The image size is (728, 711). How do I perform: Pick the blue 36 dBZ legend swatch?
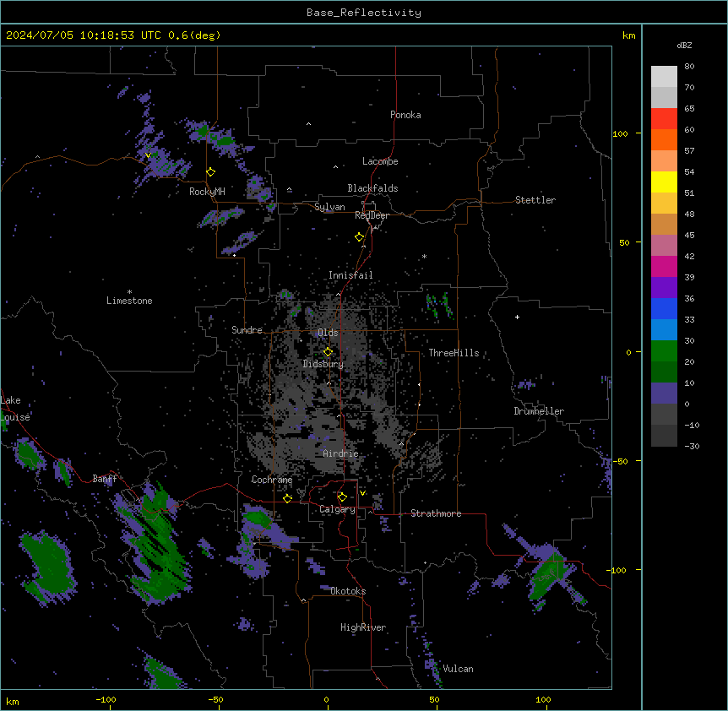[664, 308]
